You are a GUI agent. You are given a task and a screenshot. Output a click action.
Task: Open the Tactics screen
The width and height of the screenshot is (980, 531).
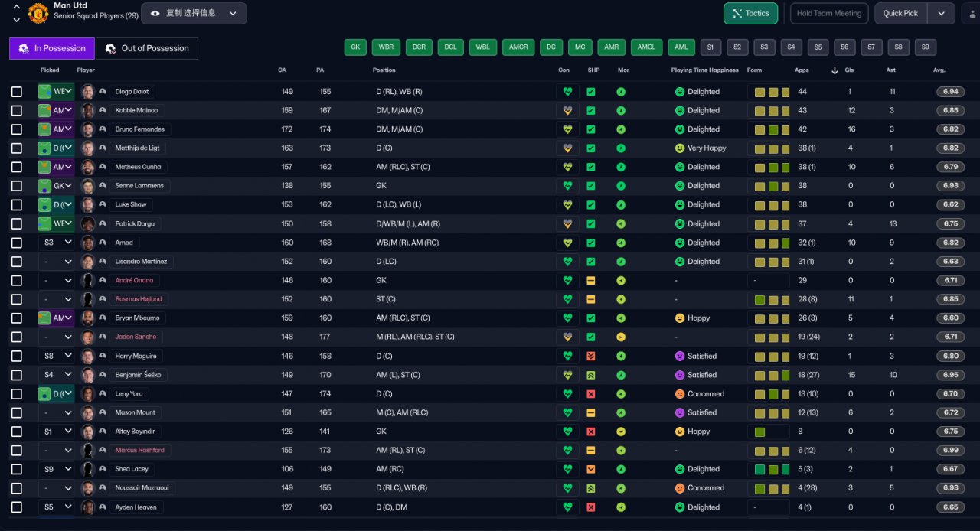pos(750,13)
